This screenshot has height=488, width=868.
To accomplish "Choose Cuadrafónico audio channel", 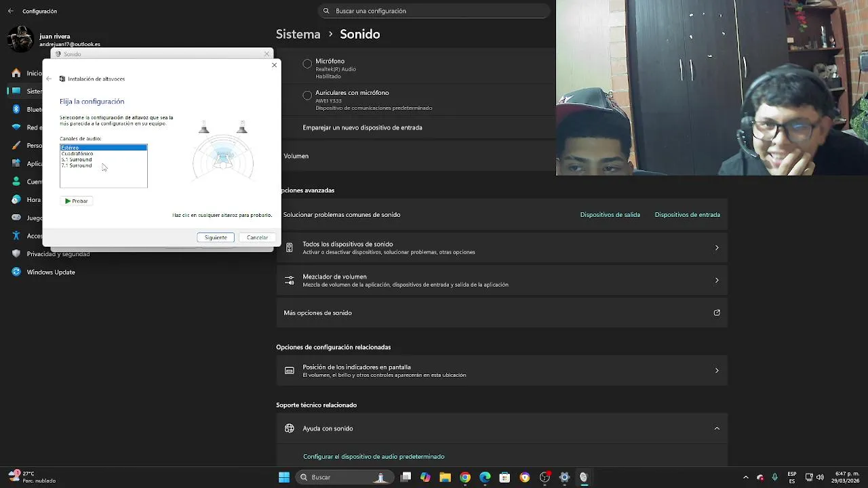I will (x=77, y=154).
